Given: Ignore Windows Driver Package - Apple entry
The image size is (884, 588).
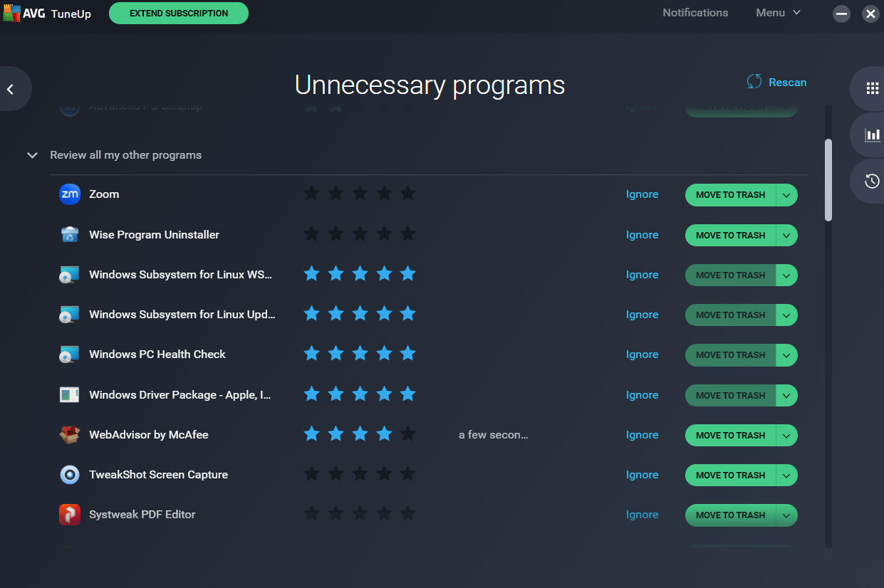Looking at the screenshot, I should coord(642,395).
